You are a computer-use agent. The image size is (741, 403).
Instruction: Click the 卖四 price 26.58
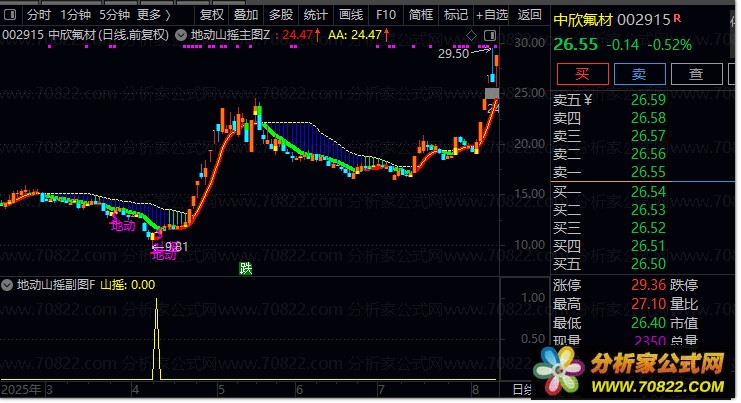coord(648,118)
